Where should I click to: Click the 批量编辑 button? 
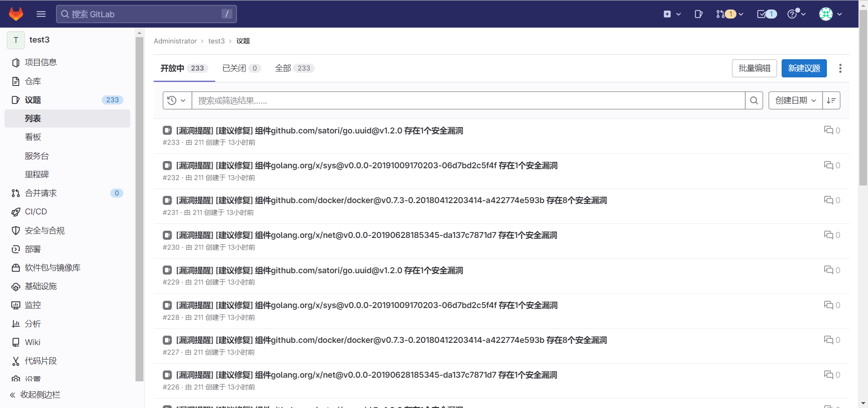[x=754, y=68]
